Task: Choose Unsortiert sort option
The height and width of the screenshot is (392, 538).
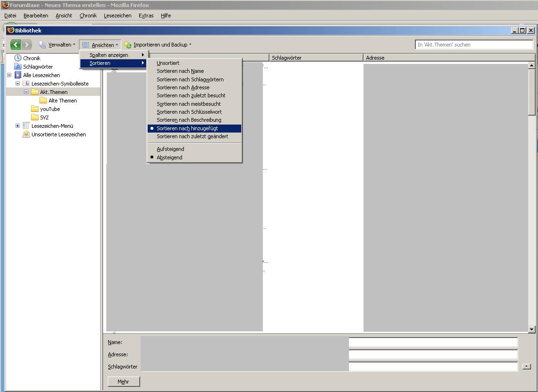Action: click(195, 63)
